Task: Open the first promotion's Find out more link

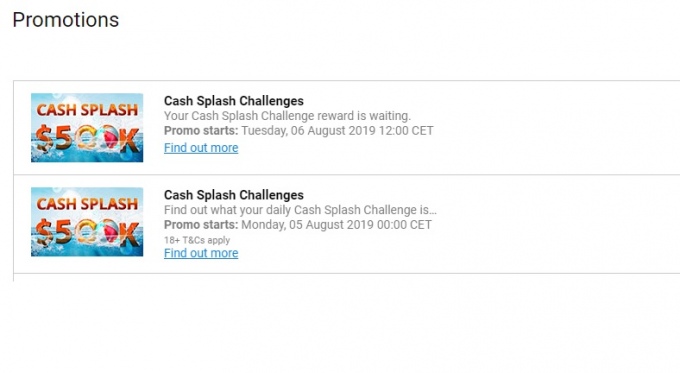Action: click(x=201, y=148)
